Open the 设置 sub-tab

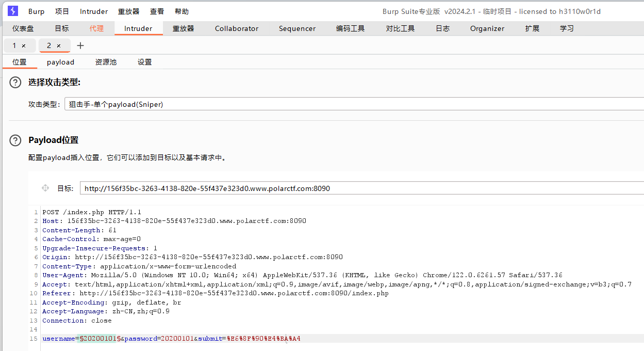(144, 62)
